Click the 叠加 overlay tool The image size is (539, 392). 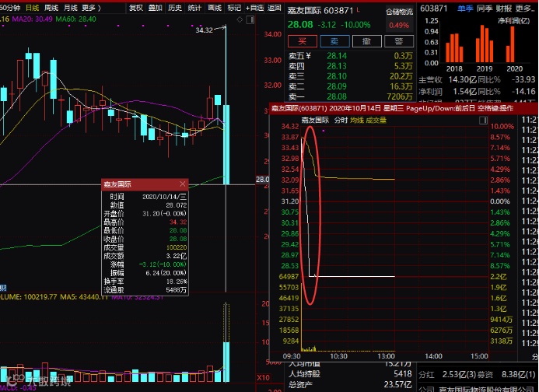point(155,8)
